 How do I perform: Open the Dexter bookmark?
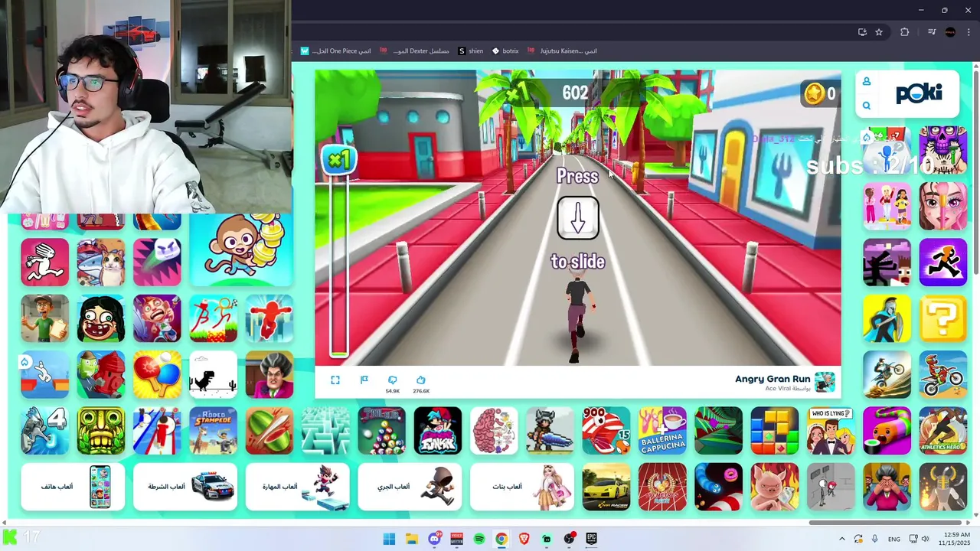414,51
